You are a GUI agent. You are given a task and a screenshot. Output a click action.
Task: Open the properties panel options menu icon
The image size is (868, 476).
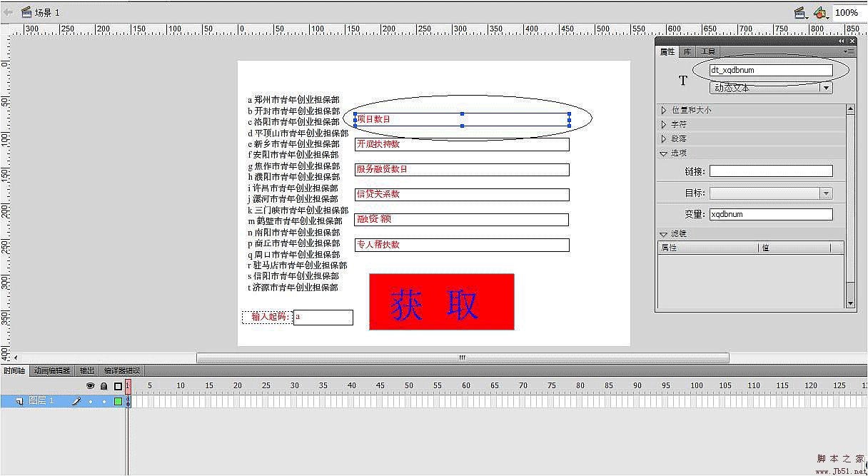(x=849, y=51)
